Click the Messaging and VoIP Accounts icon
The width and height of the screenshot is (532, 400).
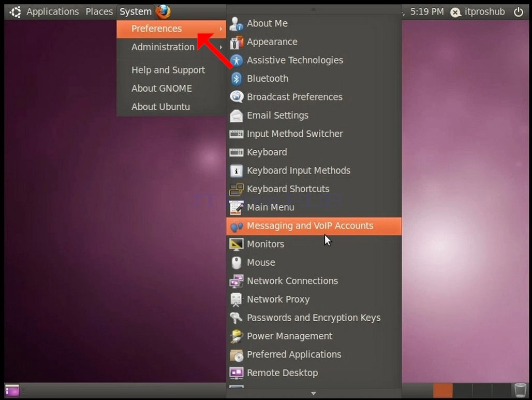[236, 226]
